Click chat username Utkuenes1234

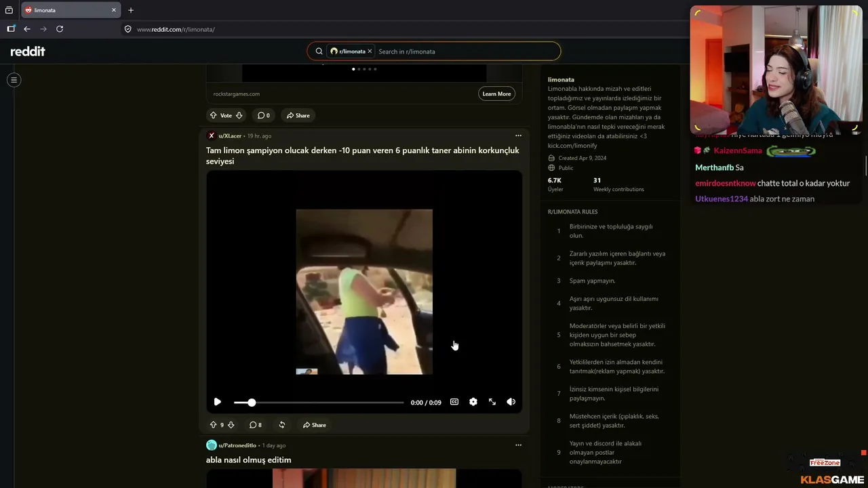pos(722,199)
